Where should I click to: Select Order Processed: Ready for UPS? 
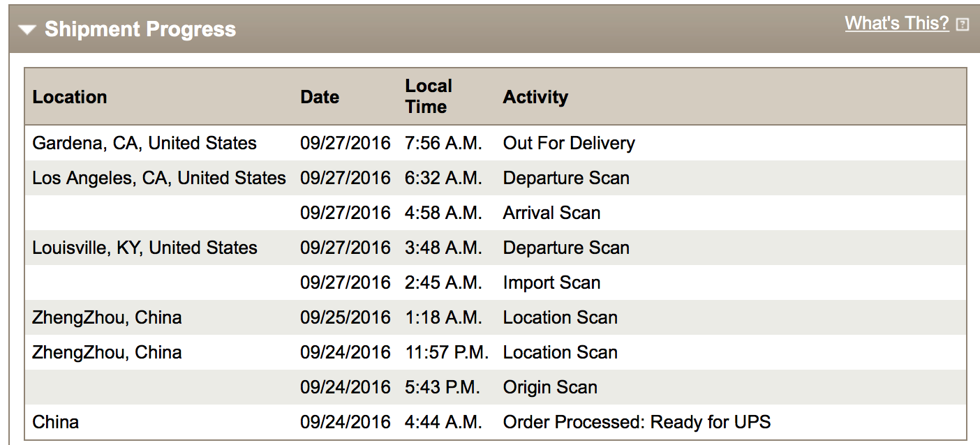coord(637,422)
